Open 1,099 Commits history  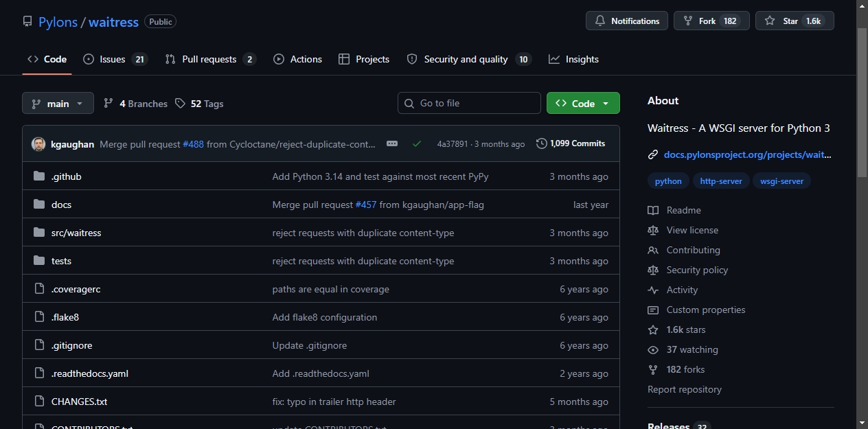571,143
